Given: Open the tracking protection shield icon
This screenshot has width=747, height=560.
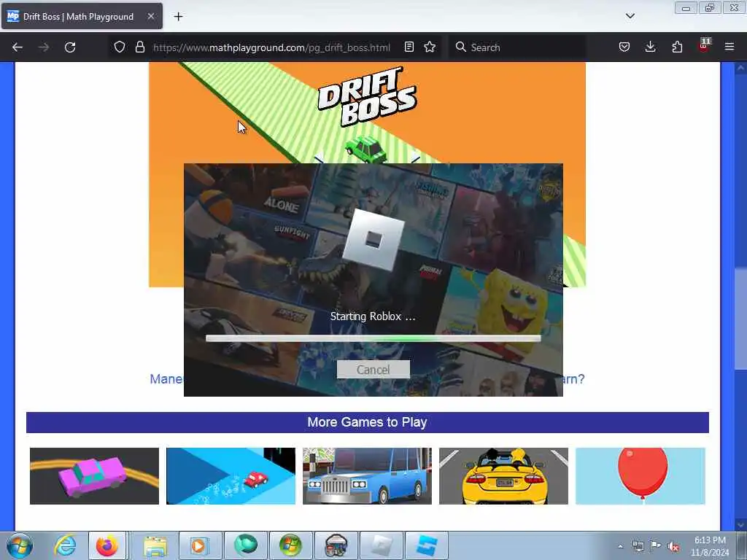Looking at the screenshot, I should click(120, 47).
